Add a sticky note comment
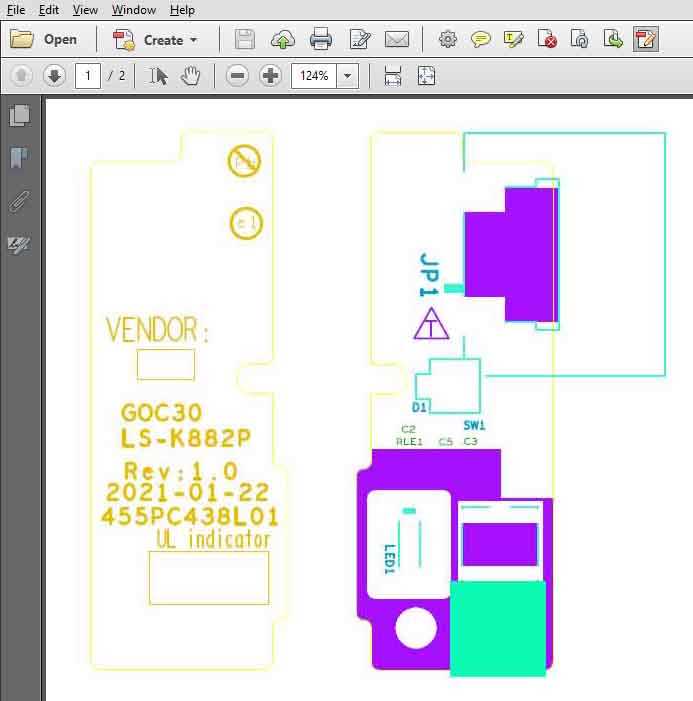 (x=481, y=39)
